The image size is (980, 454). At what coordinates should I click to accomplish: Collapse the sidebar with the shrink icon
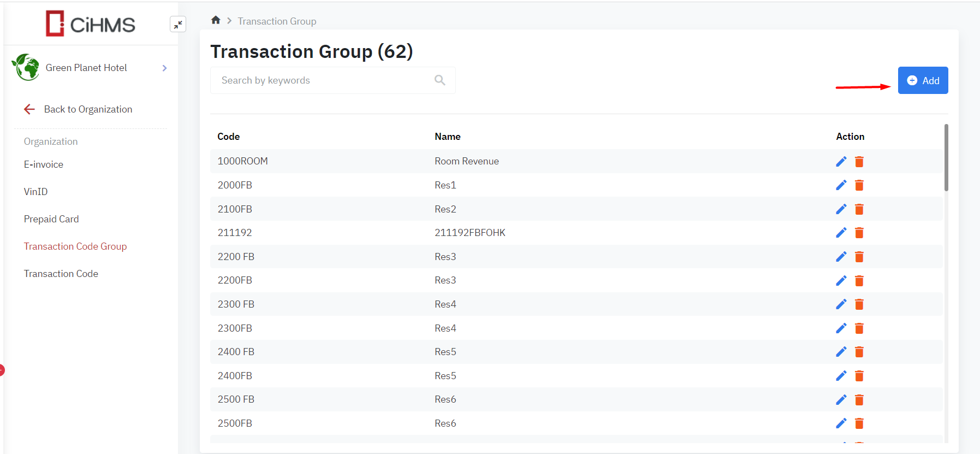coord(178,24)
